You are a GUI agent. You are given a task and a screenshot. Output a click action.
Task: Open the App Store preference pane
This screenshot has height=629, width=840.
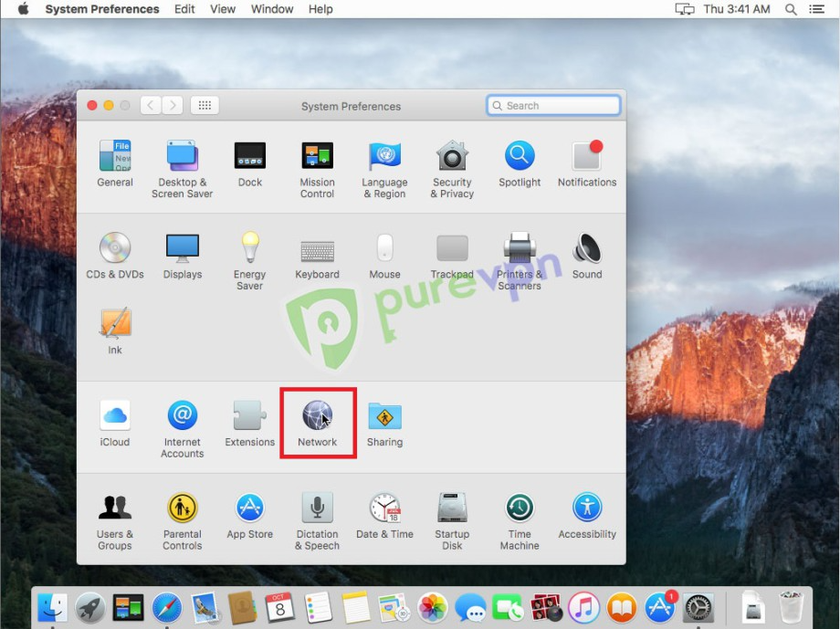(x=249, y=516)
